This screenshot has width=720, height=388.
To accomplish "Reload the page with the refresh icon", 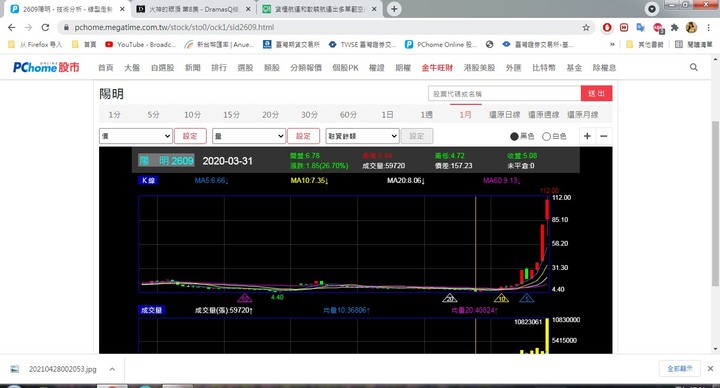I will (45, 28).
